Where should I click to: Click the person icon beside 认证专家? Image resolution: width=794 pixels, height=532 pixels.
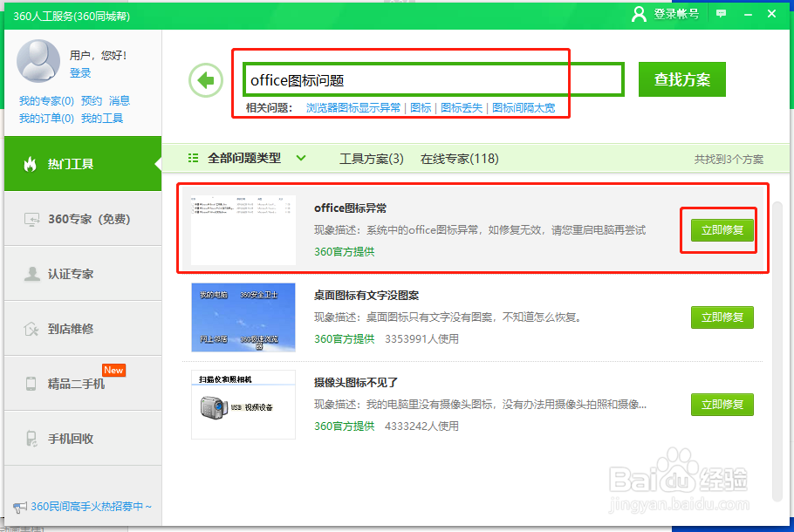[x=32, y=274]
